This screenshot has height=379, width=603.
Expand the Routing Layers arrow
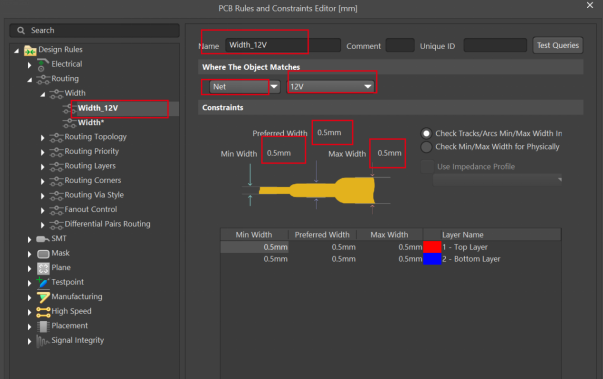tap(43, 167)
